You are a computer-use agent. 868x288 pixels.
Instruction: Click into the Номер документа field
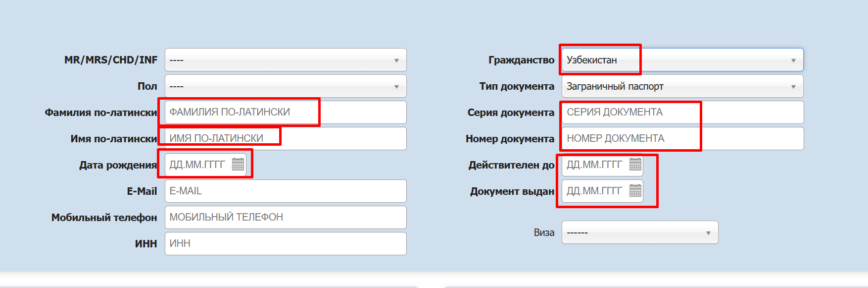click(682, 139)
